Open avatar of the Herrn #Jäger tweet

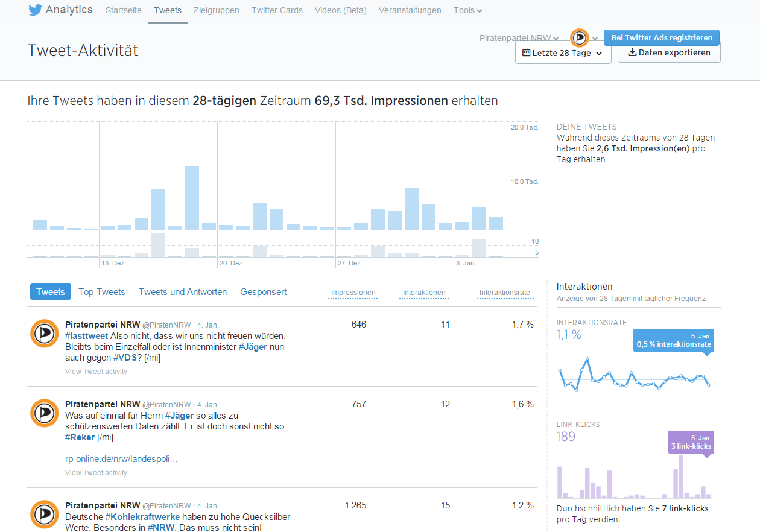pos(45,413)
